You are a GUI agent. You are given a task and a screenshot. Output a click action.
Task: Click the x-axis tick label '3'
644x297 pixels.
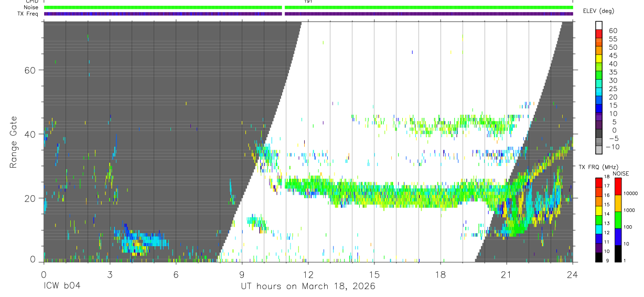110,274
